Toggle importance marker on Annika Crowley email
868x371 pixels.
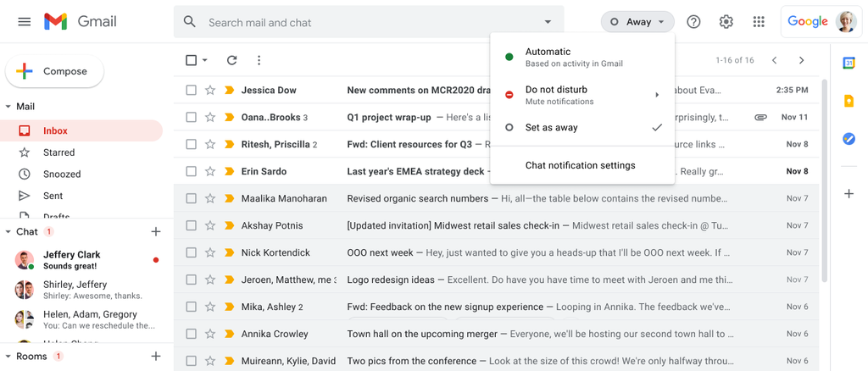point(229,334)
